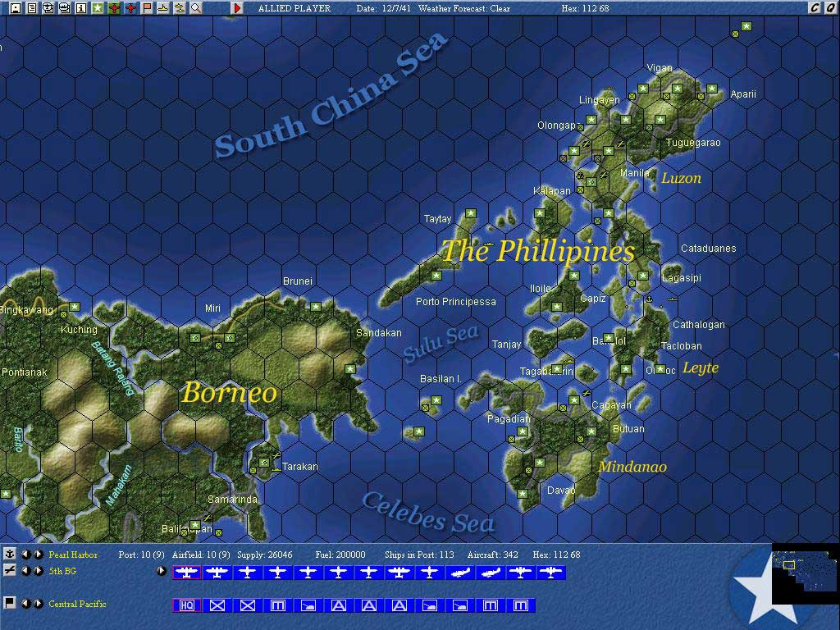The width and height of the screenshot is (840, 630).
Task: Click the third toolbar icon beside the document icon
Action: point(48,8)
